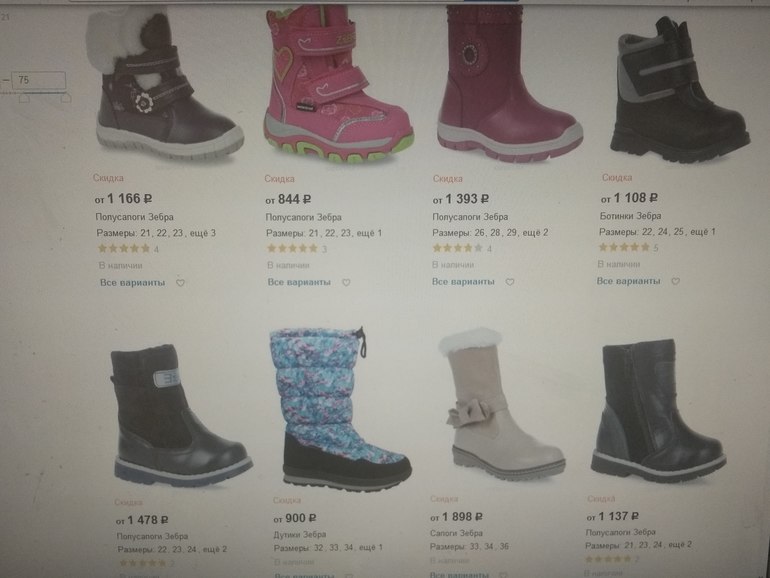Open the Ботинки Зебра product title
770x578 pixels.
point(631,216)
